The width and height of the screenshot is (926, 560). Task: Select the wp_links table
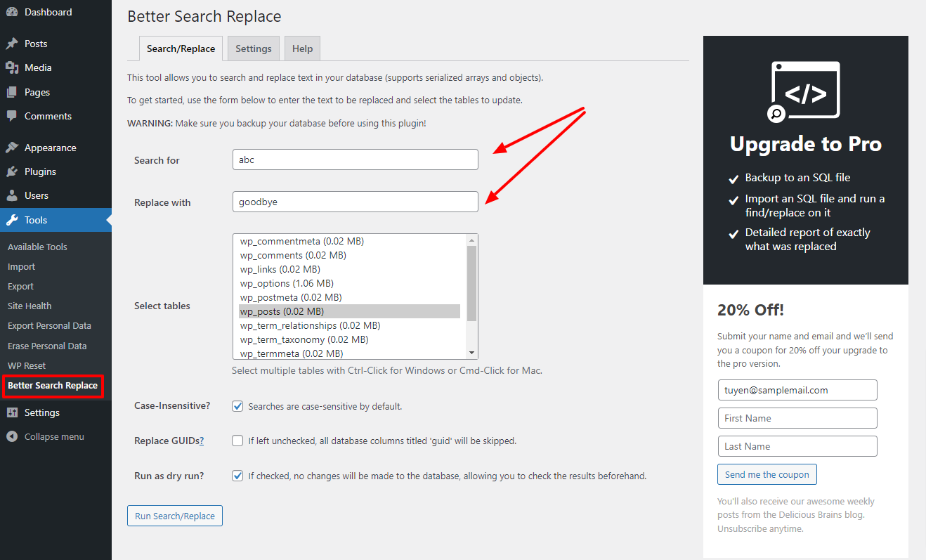coord(349,269)
